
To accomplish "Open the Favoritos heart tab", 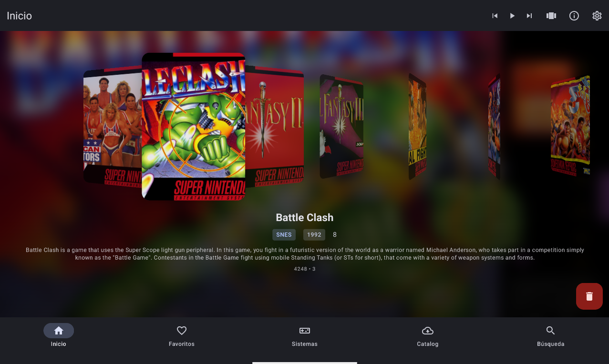I will (182, 336).
